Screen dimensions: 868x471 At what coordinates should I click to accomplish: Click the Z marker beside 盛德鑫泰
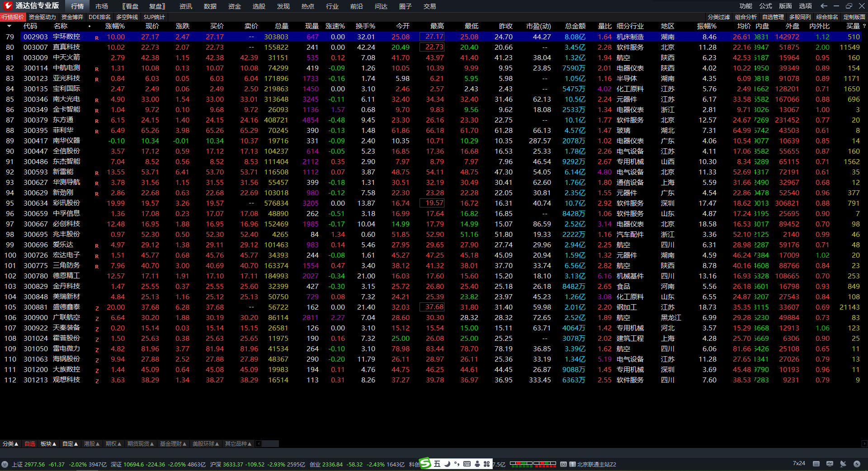point(97,308)
